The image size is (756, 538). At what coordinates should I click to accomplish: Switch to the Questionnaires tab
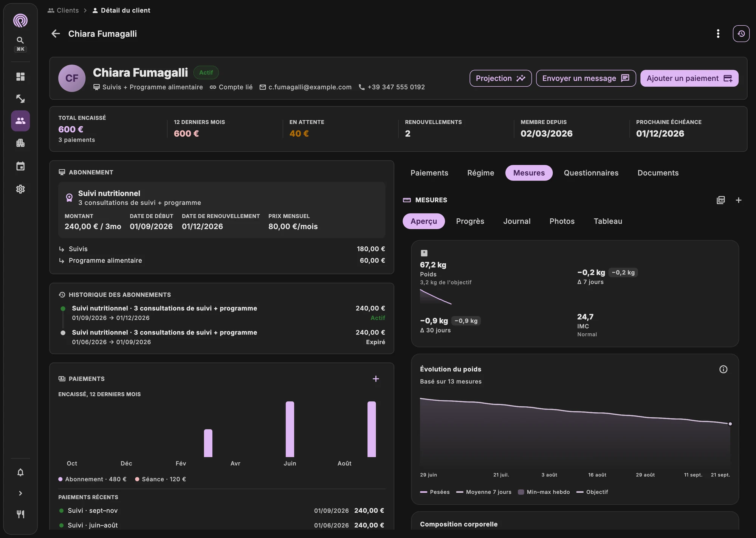591,173
